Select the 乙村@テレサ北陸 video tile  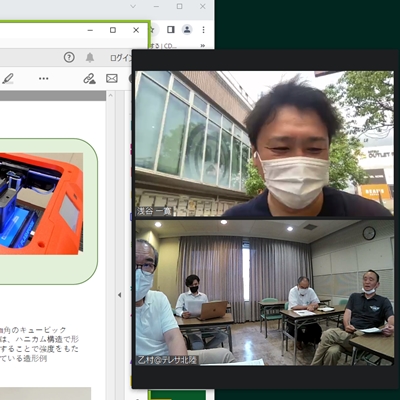[264, 293]
